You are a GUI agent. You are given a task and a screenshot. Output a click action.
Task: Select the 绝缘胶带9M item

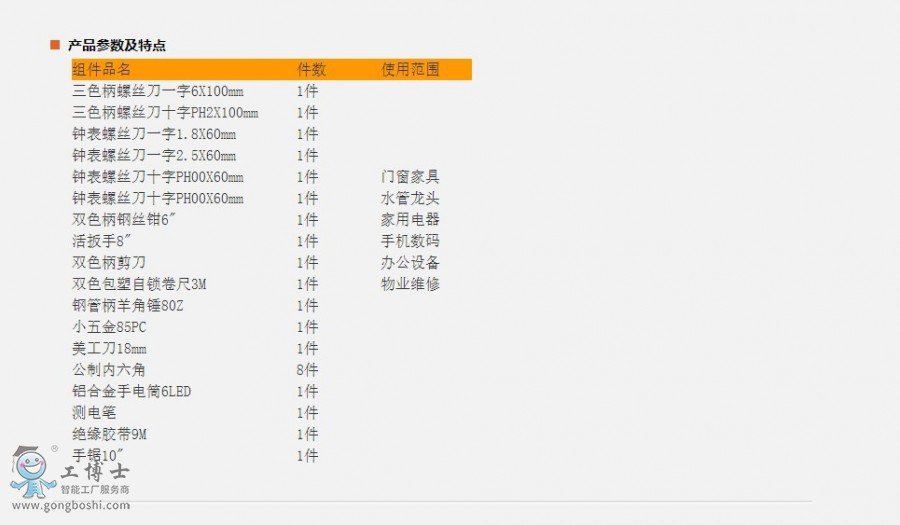coord(110,434)
